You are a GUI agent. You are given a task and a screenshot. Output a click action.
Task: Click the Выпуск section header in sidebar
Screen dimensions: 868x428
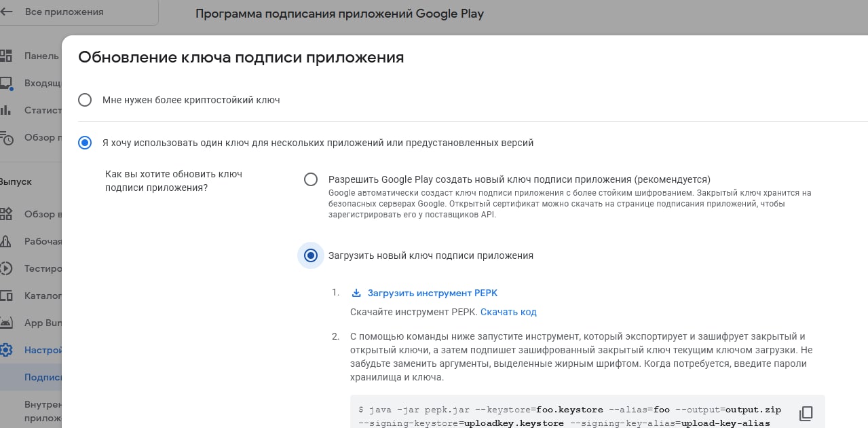pos(16,182)
